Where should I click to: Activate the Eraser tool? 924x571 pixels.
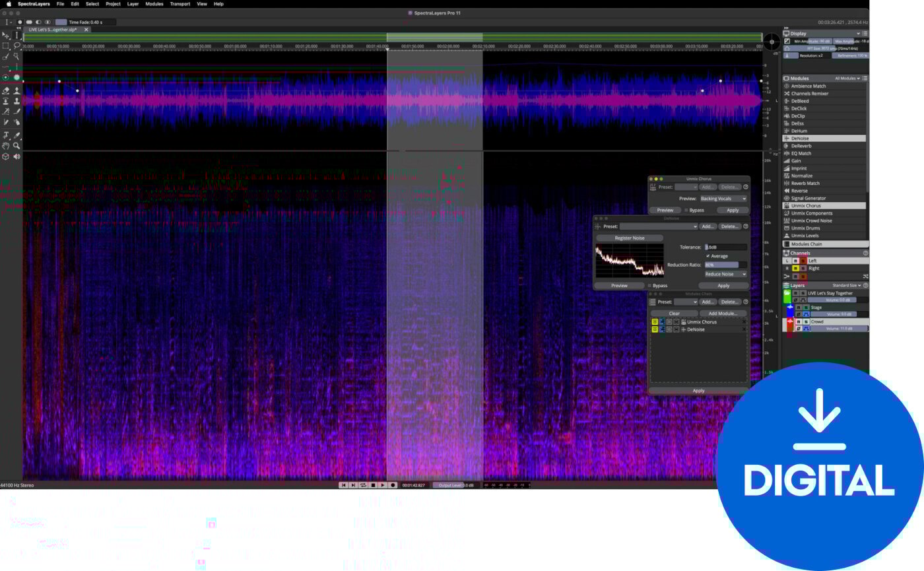point(7,89)
